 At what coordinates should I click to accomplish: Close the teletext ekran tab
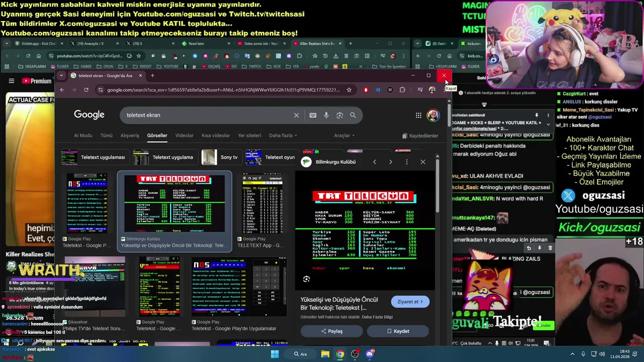click(140, 75)
